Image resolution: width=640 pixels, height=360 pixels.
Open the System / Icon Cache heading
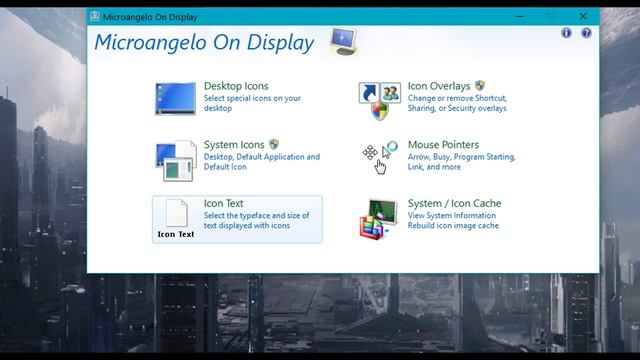(454, 203)
